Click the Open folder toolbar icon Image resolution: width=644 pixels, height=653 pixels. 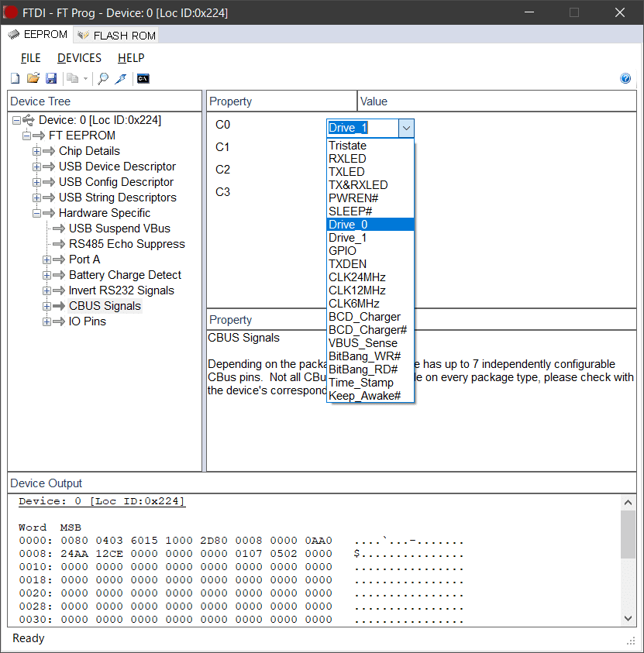coord(33,78)
